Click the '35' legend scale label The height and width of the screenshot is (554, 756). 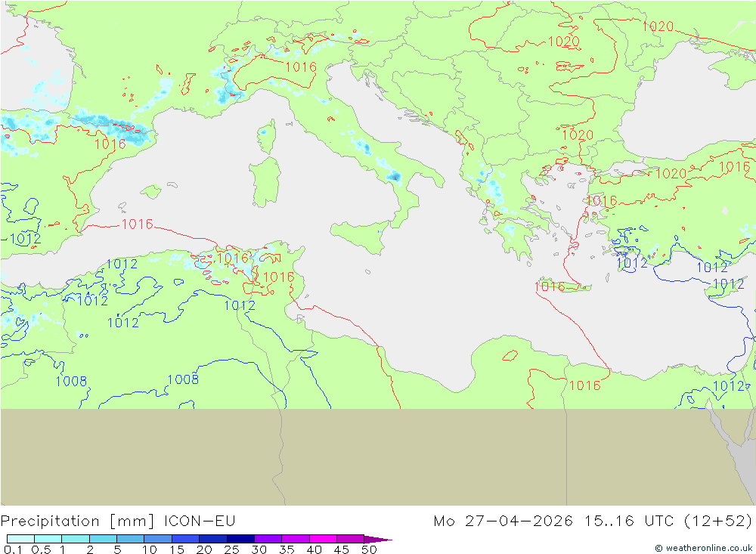(287, 549)
